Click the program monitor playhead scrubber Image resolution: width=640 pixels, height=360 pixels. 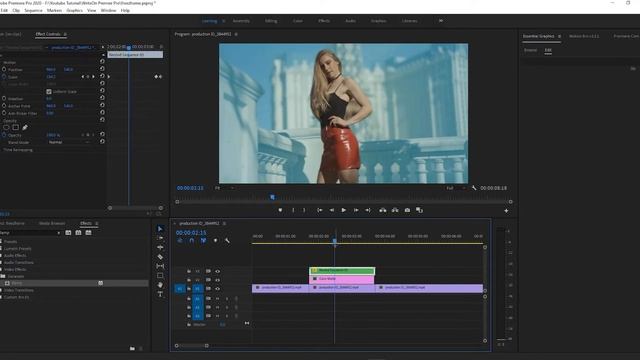click(272, 197)
